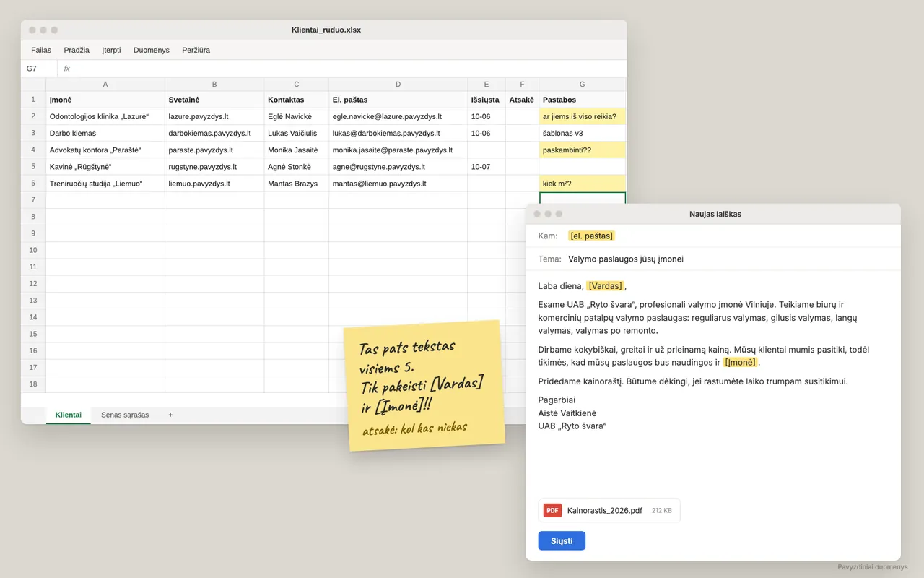924x578 pixels.
Task: Select column A header in the spreadsheet
Action: (x=105, y=84)
